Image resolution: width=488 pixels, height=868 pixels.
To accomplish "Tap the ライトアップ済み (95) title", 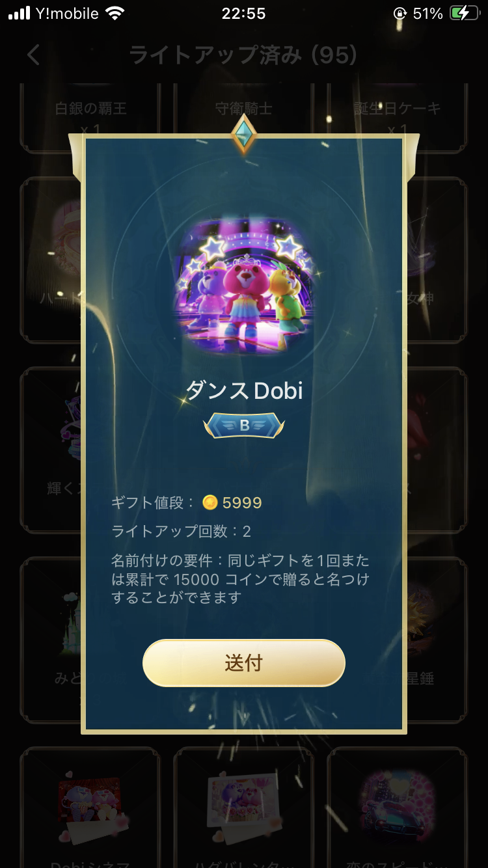I will [243, 55].
